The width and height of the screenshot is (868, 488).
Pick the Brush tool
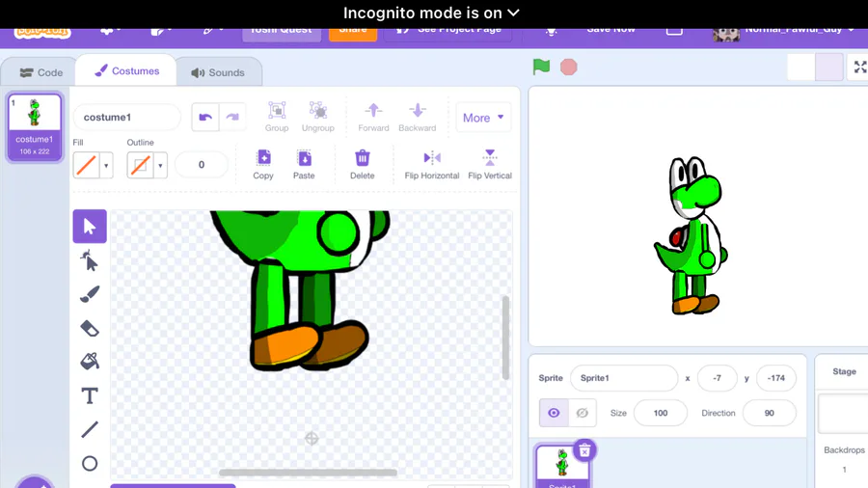[90, 294]
